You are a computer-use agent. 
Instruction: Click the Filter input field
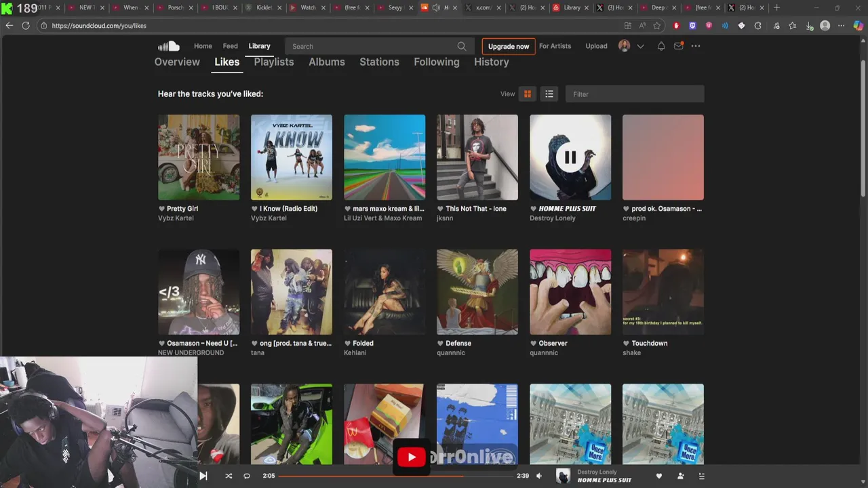point(635,94)
